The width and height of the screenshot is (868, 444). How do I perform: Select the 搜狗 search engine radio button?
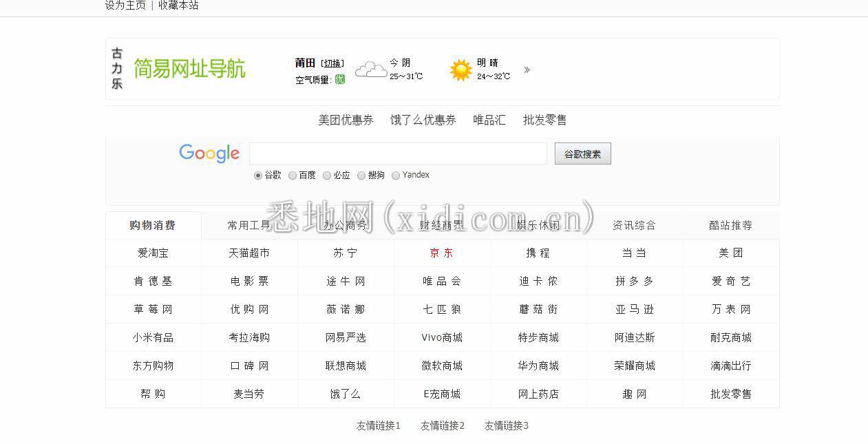pos(361,176)
